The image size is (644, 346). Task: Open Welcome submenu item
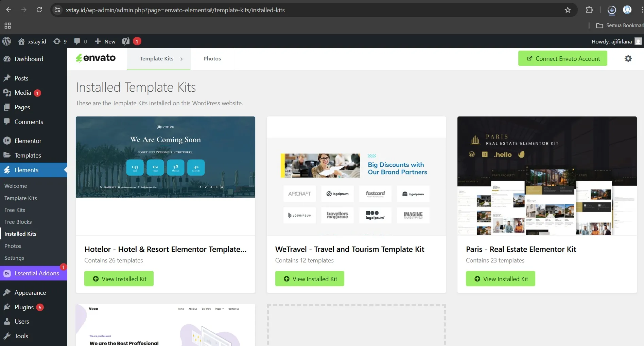(16, 186)
